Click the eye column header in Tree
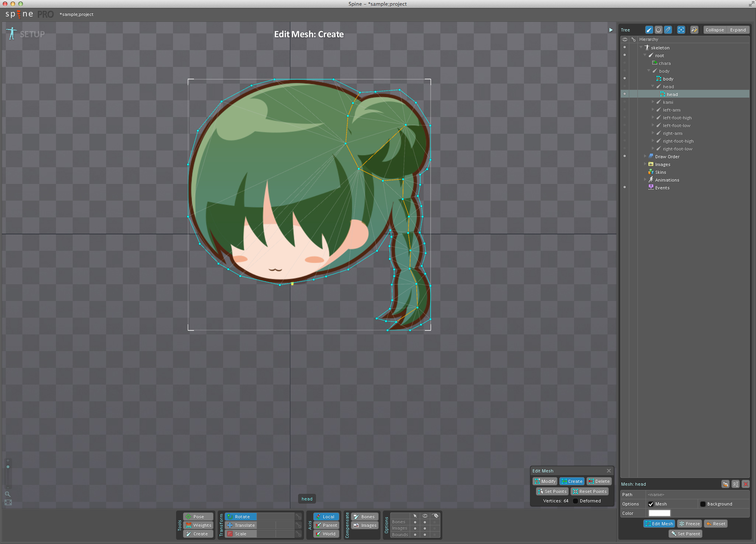 click(x=625, y=39)
